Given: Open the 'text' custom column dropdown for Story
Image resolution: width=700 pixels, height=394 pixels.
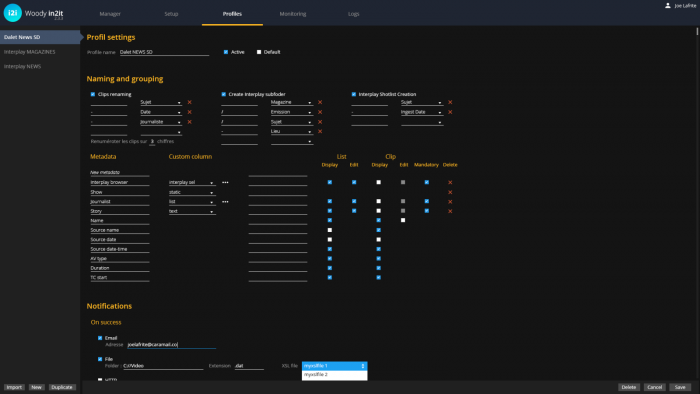Looking at the screenshot, I should click(192, 211).
